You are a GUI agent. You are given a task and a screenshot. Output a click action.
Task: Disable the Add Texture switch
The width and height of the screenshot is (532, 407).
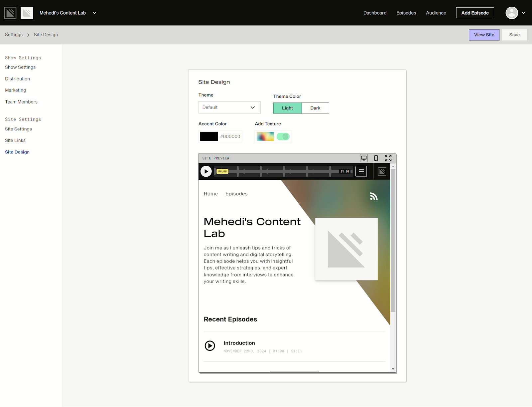click(x=283, y=136)
